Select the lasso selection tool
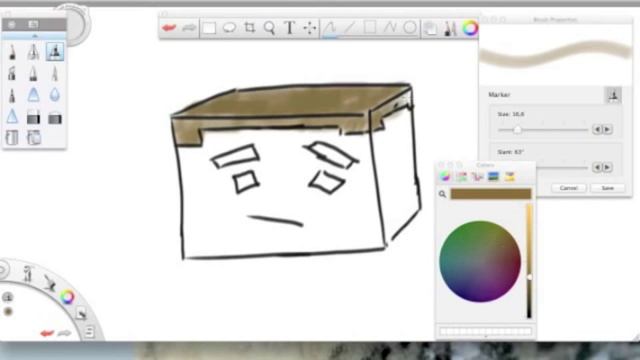The image size is (640, 360). pyautogui.click(x=229, y=28)
